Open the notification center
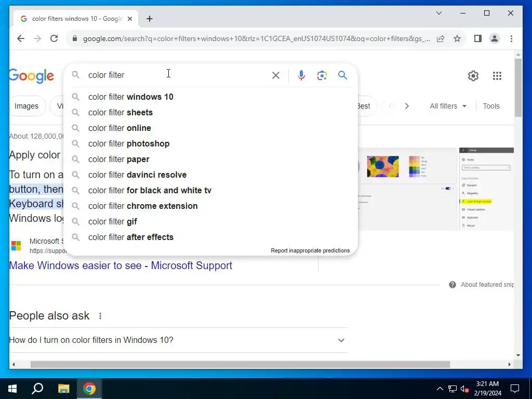The image size is (532, 399). pyautogui.click(x=515, y=389)
